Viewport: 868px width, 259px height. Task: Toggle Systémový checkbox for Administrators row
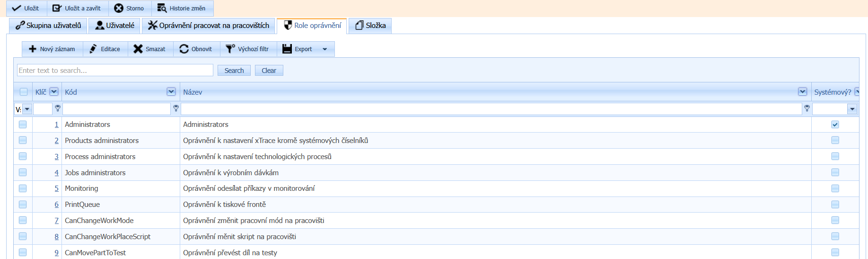point(835,125)
